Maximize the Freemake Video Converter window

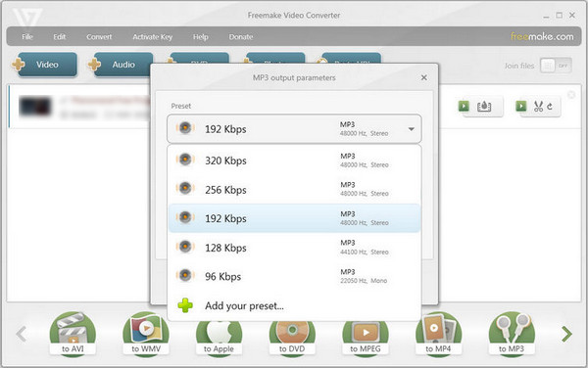(560, 15)
